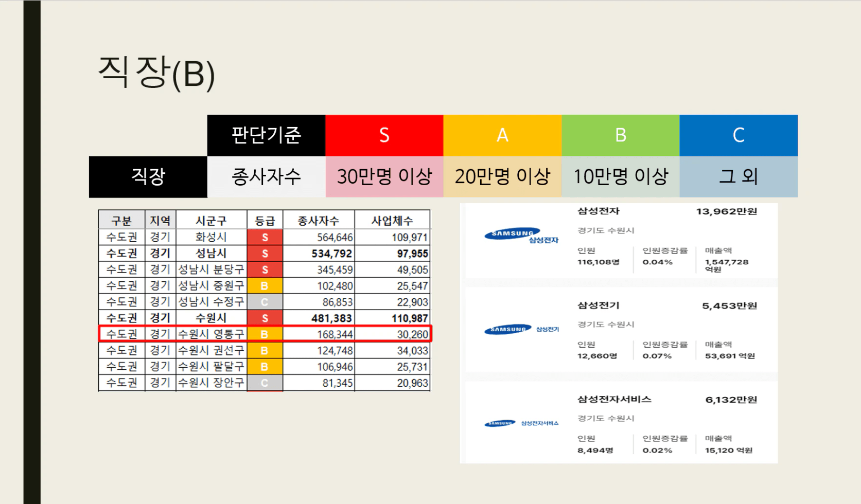
Task: Select the black 직장 row label
Action: pos(148,176)
